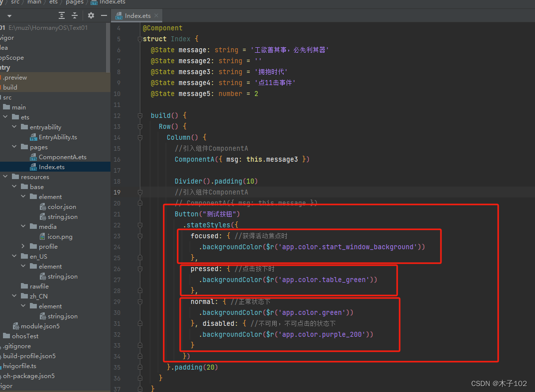The width and height of the screenshot is (535, 392).
Task: Open ComponentA.ets file
Action: [62, 157]
